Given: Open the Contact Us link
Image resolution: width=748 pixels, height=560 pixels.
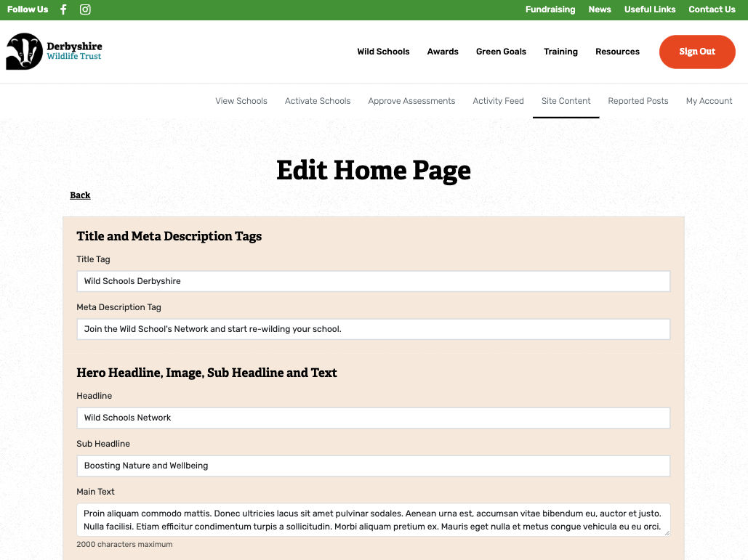Looking at the screenshot, I should pyautogui.click(x=712, y=9).
